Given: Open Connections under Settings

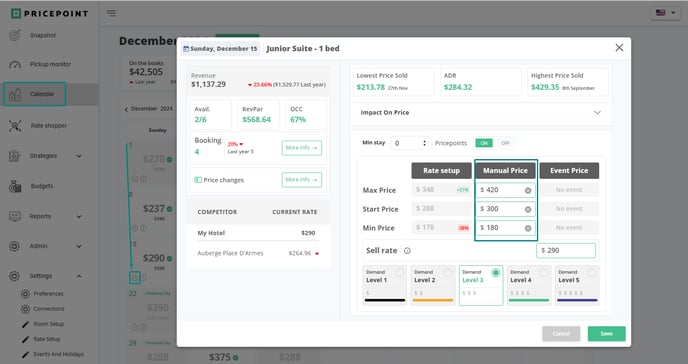Looking at the screenshot, I should pos(49,309).
